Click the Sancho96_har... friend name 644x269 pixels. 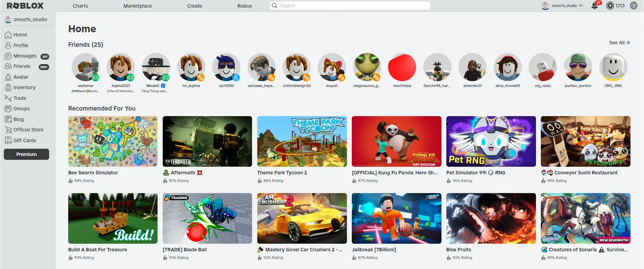click(437, 86)
